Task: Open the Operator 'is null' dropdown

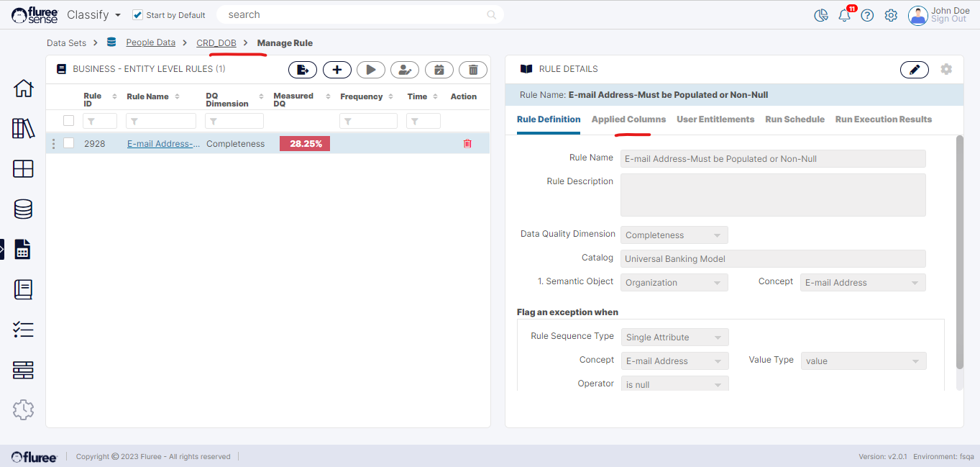Action: [x=674, y=385]
